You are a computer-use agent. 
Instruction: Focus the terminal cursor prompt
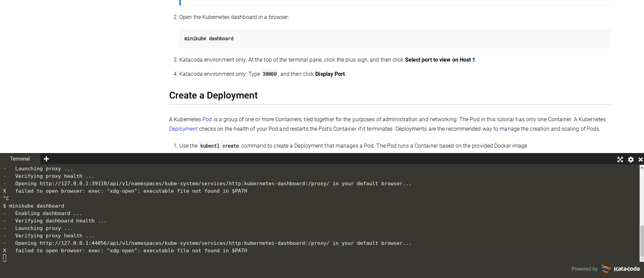pos(5,258)
